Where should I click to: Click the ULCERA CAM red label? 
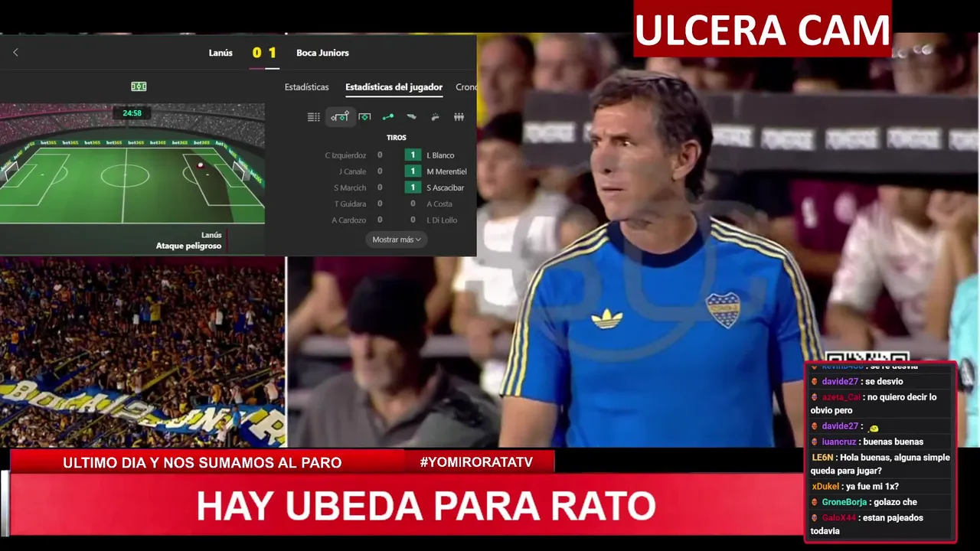763,29
